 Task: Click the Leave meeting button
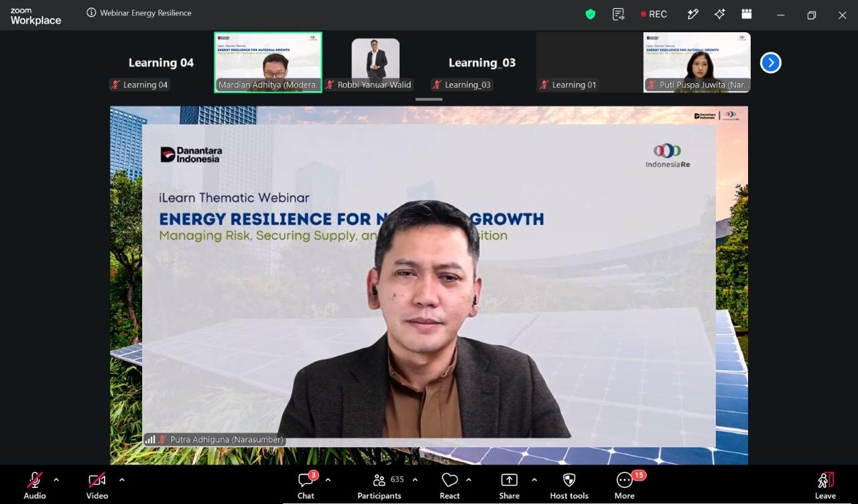[825, 480]
